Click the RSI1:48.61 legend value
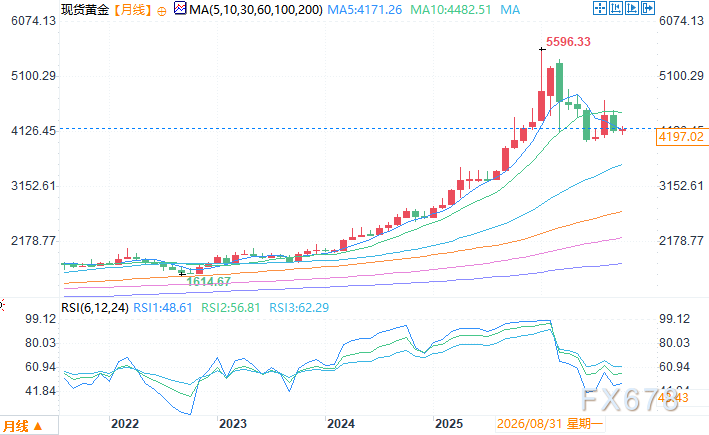This screenshot has width=709, height=435. point(163,308)
